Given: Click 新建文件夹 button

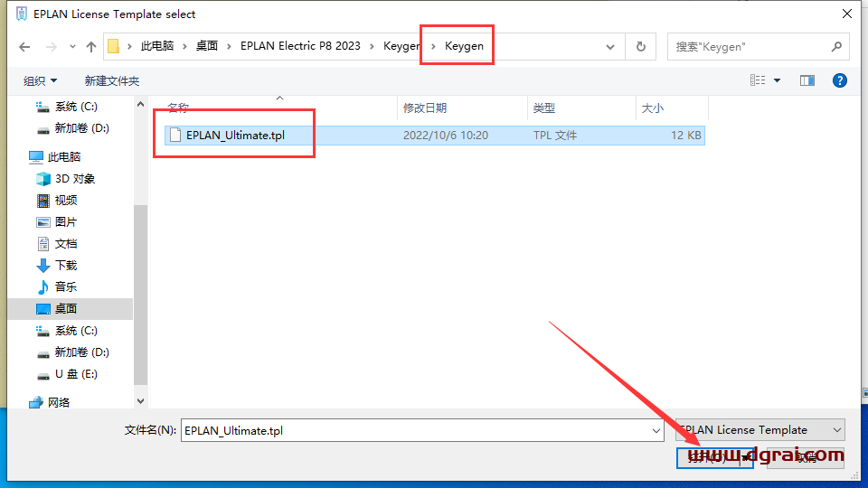Looking at the screenshot, I should click(x=112, y=80).
